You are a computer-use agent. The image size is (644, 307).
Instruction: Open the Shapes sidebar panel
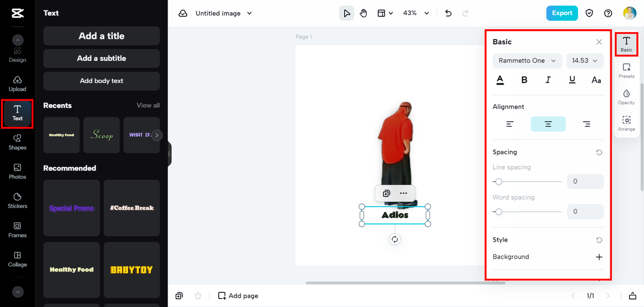click(18, 142)
